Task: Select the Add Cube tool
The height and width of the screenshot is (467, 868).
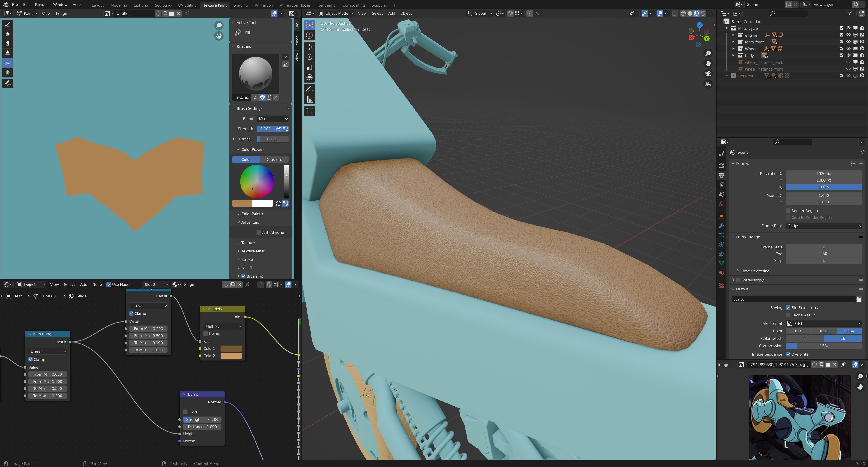Action: (309, 111)
